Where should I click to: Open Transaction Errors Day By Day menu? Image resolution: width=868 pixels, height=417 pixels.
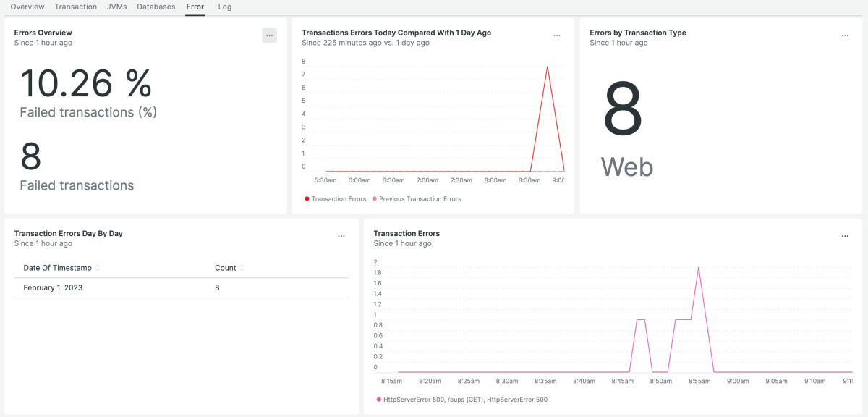(341, 236)
